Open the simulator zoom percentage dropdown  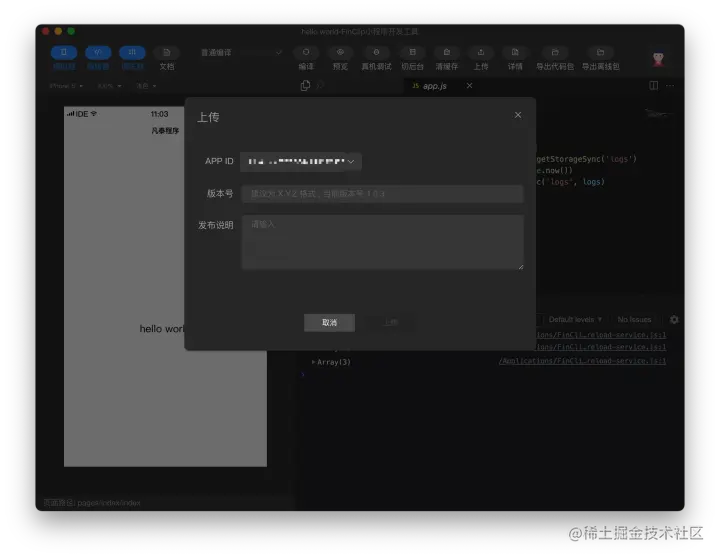point(109,86)
